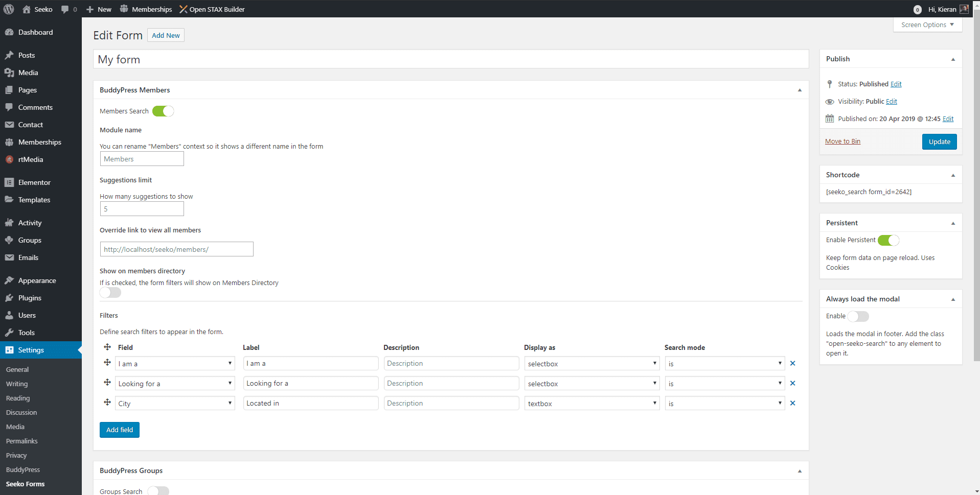Click the Module name Members input
The image size is (980, 495).
click(142, 159)
